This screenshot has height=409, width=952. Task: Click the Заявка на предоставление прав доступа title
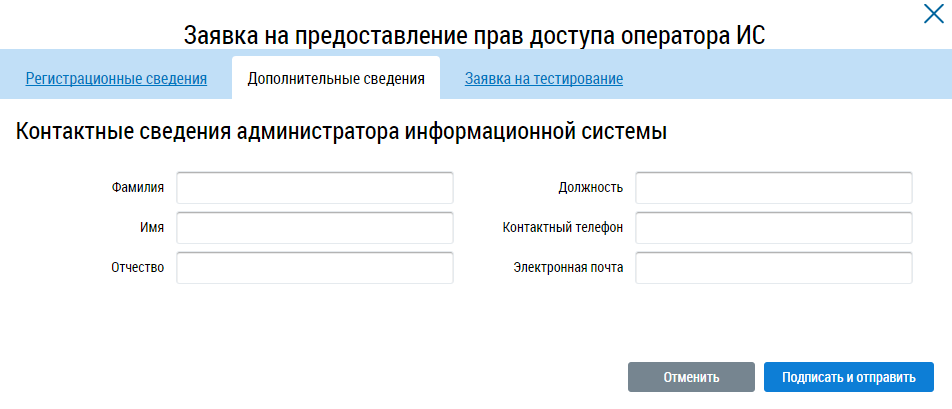[475, 35]
